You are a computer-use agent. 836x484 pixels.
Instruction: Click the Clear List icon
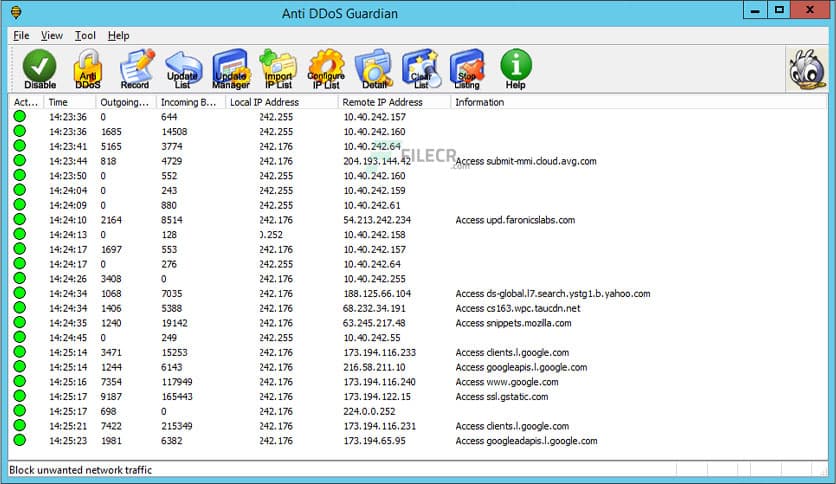(421, 69)
